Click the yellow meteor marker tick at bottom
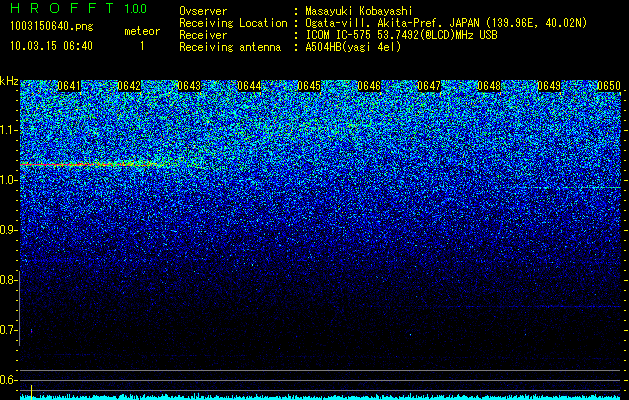629x400 pixels. click(32, 391)
